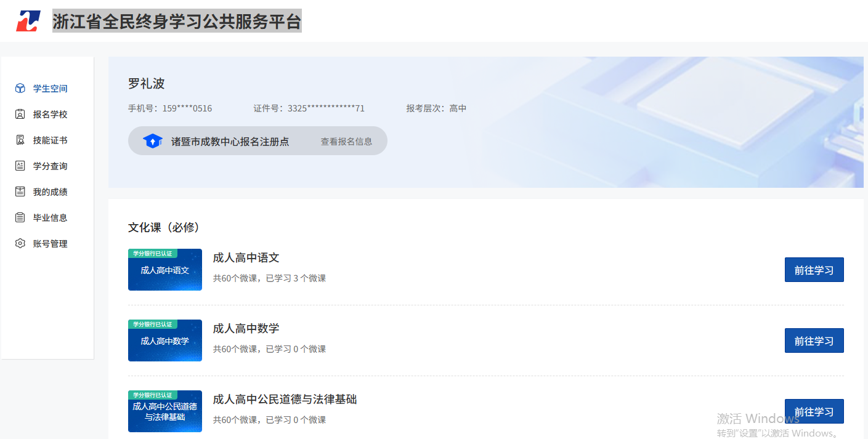Image resolution: width=868 pixels, height=439 pixels.
Task: View registration info via 查看报名信息
Action: [x=346, y=142]
